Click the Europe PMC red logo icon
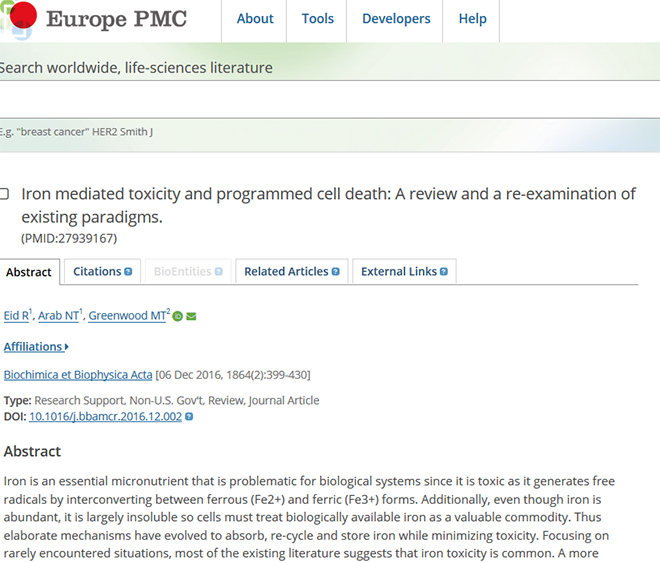The width and height of the screenshot is (660, 563). coord(23,15)
